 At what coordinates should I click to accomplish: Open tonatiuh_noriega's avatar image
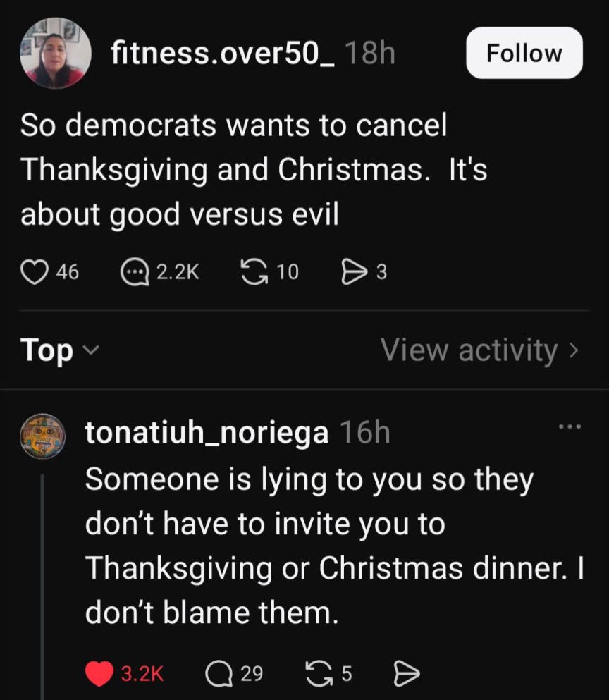pos(43,436)
